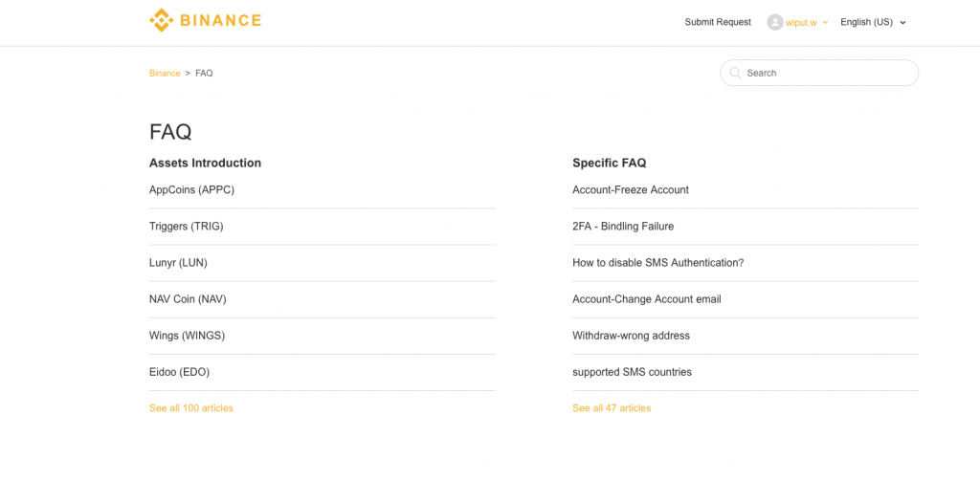
Task: Open the Withdraw-wrong address article
Action: [631, 336]
